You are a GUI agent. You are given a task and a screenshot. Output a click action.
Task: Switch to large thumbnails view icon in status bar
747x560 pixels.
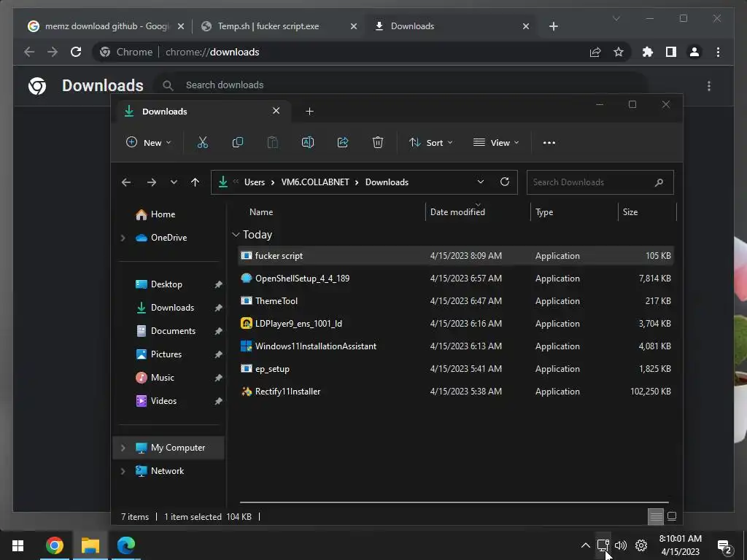(x=672, y=516)
